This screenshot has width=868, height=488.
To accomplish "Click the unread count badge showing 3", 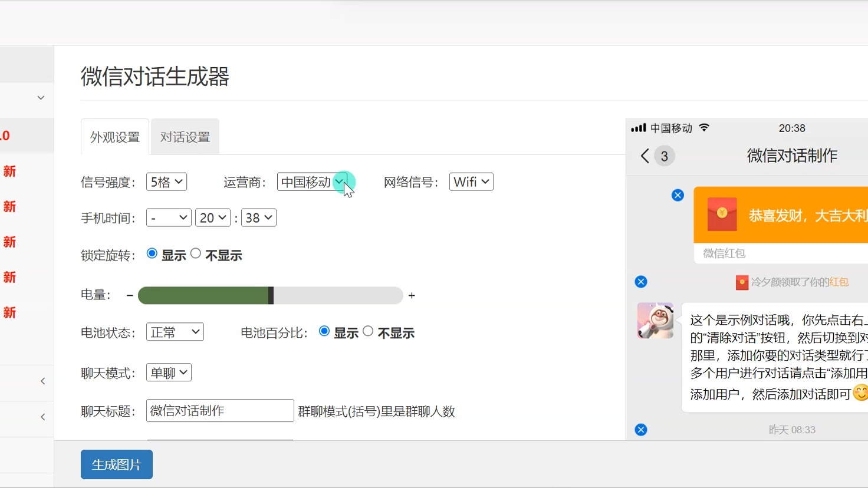I will (x=665, y=156).
